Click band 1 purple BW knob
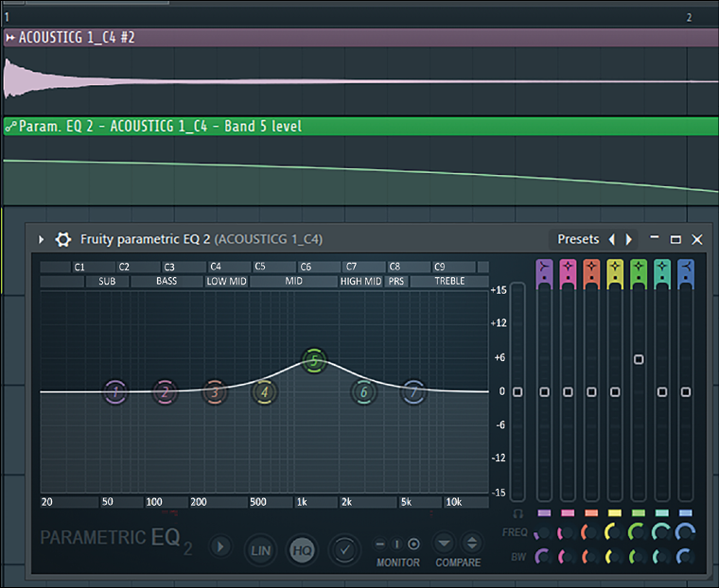The width and height of the screenshot is (719, 588). [543, 557]
